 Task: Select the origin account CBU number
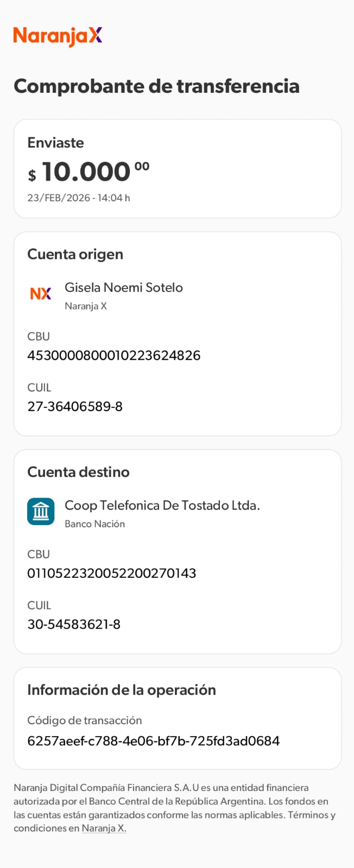tap(113, 355)
